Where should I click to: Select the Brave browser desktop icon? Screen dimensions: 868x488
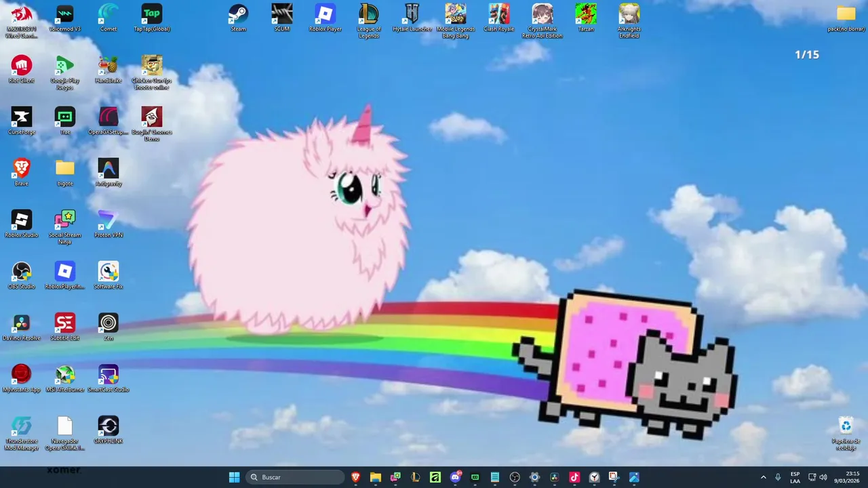coord(21,173)
